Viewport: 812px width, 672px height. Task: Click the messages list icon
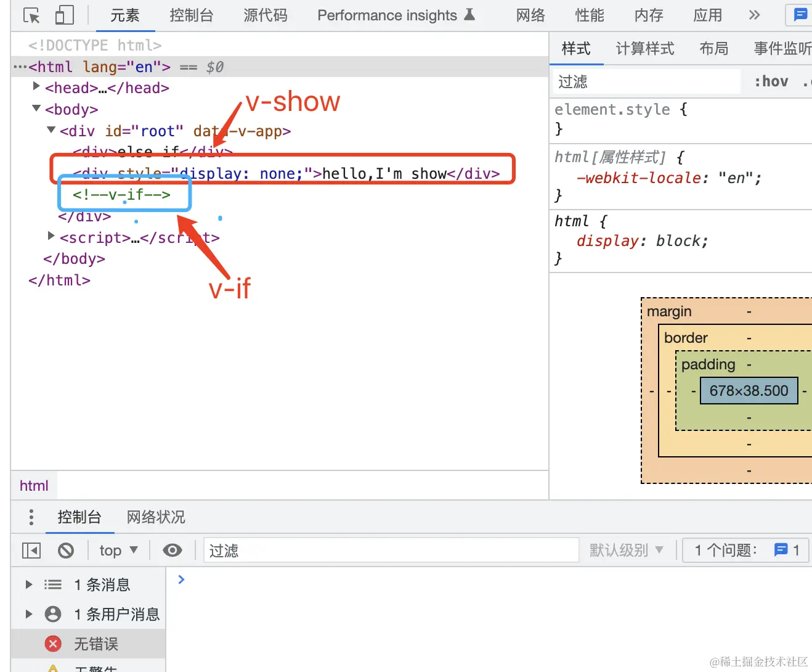53,584
